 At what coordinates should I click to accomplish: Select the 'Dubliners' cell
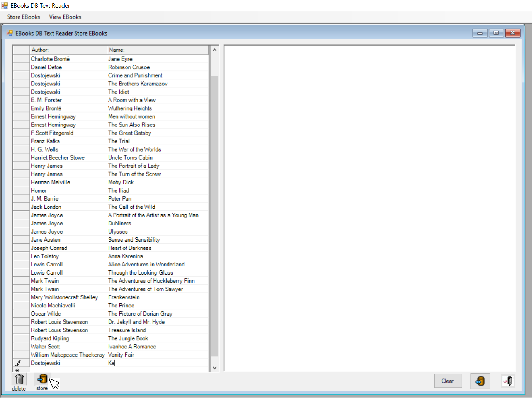click(158, 224)
